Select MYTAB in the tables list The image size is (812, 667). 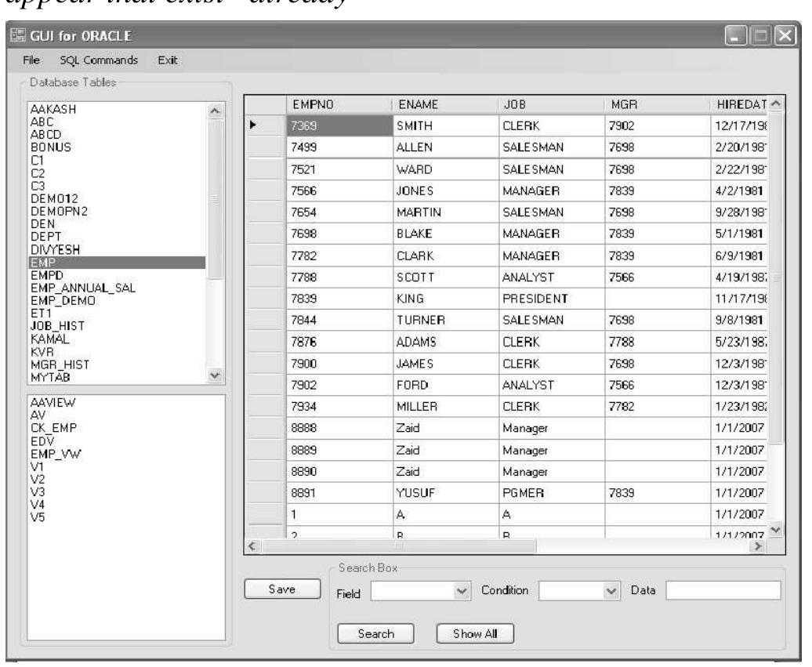[50, 378]
